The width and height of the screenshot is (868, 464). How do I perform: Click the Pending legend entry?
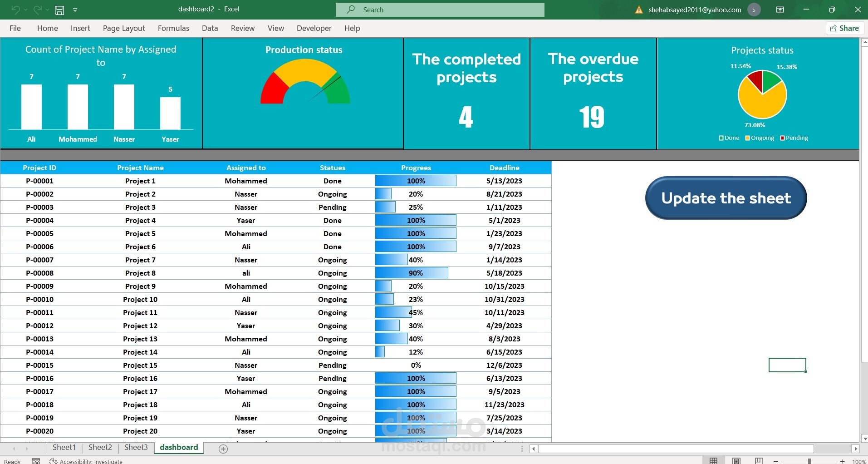click(x=794, y=138)
